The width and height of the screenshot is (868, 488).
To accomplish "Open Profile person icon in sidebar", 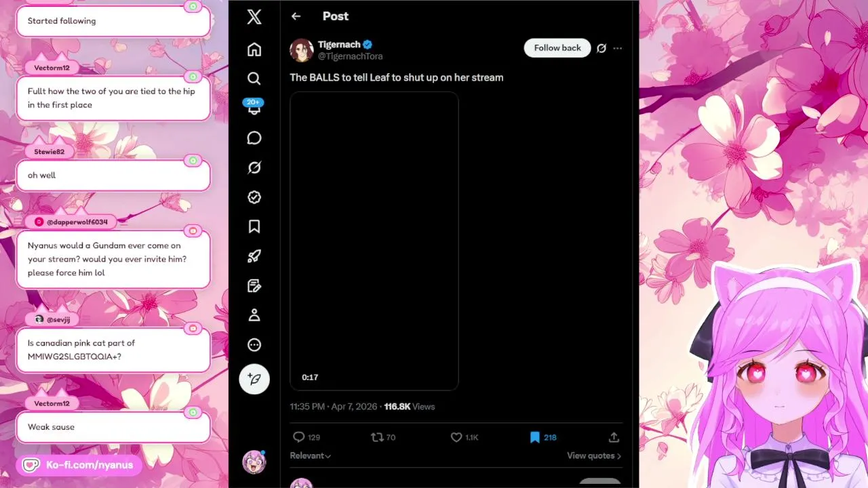I will coord(254,315).
